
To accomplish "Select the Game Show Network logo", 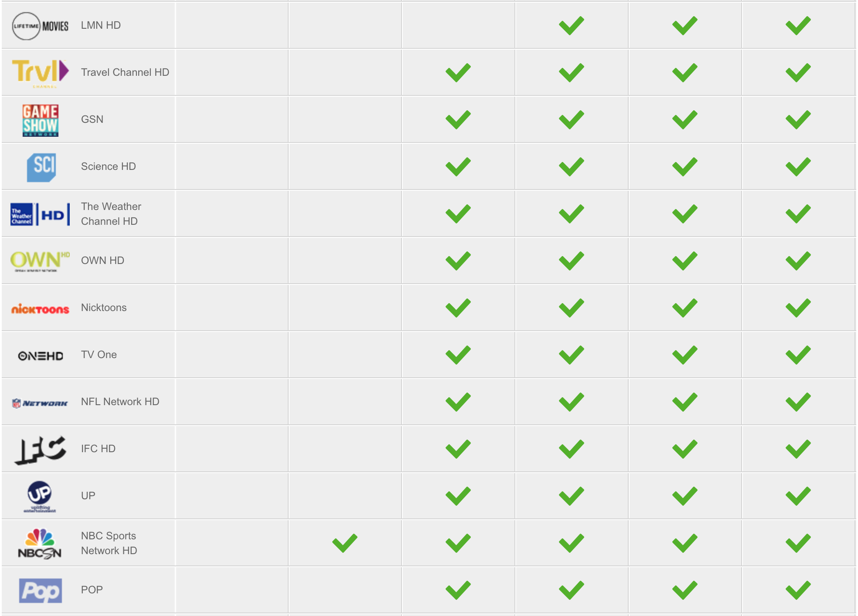I will pos(41,120).
